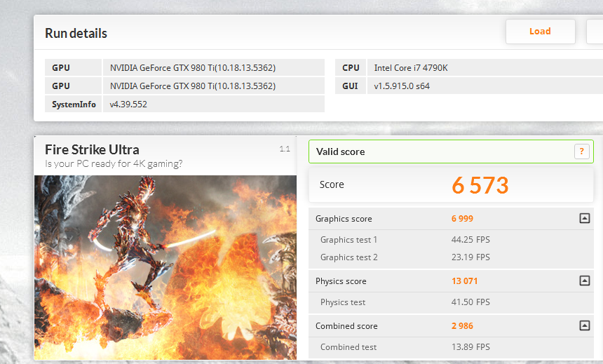Click the Fire Strike Ultra artwork thumbnail
The width and height of the screenshot is (603, 364).
point(165,268)
